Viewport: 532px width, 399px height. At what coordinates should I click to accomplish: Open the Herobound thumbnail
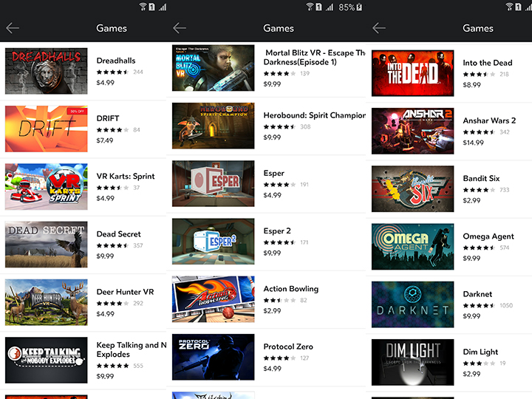[213, 126]
